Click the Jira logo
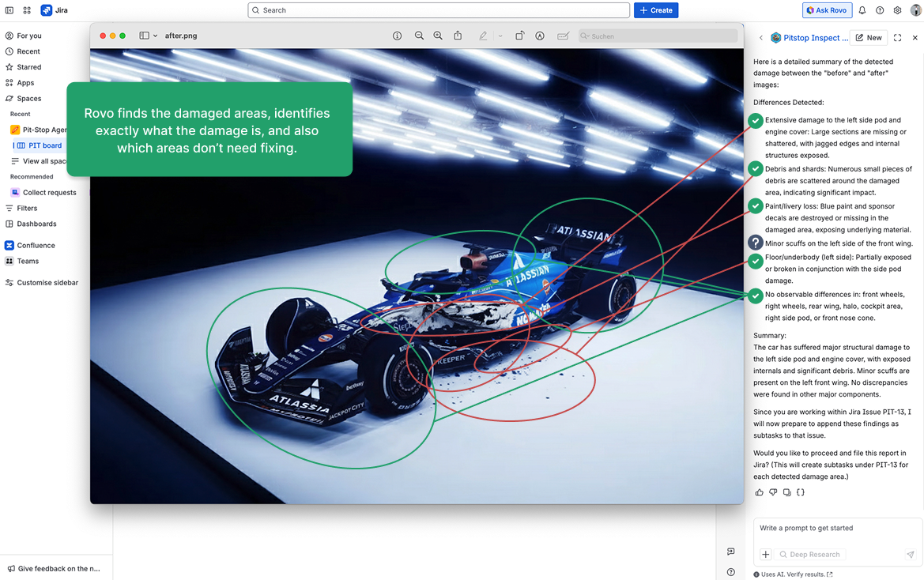Screen dimensions: 924x580 [x=55, y=10]
